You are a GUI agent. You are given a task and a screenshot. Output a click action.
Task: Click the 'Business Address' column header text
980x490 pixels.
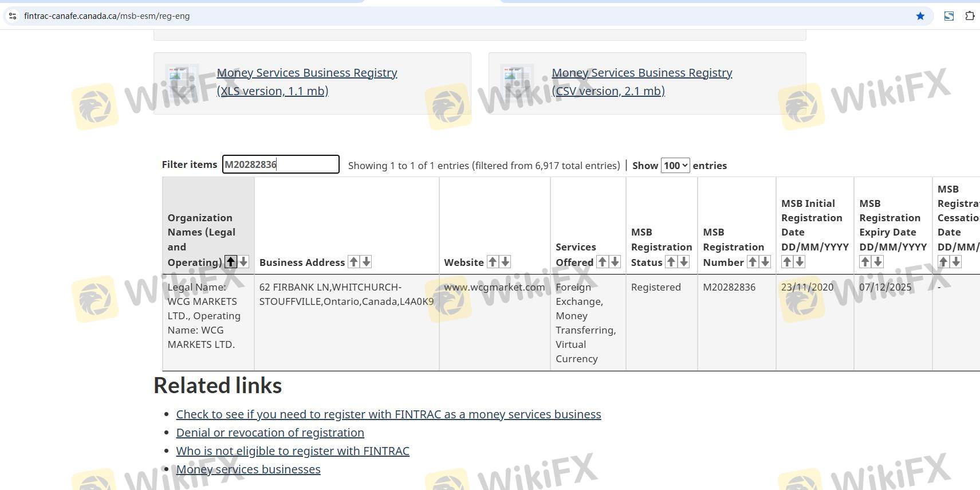tap(302, 262)
